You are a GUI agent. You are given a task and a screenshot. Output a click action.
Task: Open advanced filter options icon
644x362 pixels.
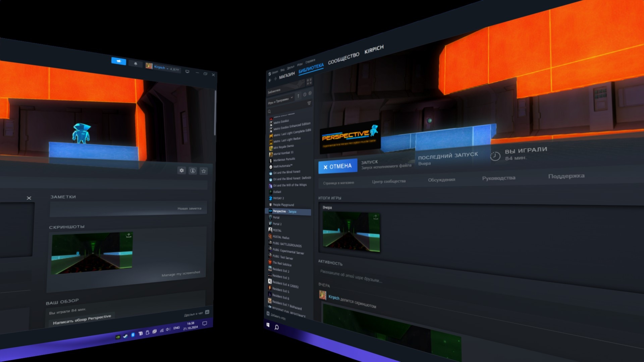[x=309, y=103]
